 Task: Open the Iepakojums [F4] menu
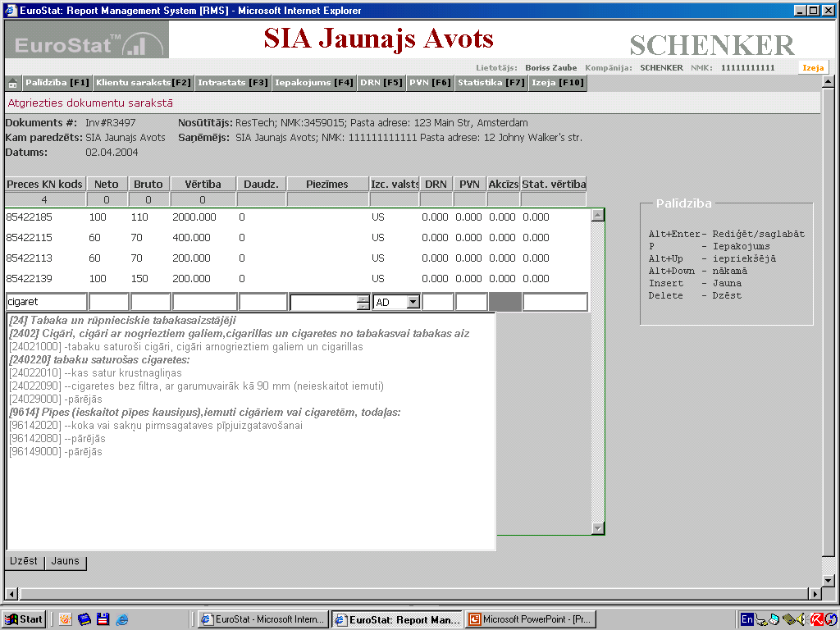point(314,83)
